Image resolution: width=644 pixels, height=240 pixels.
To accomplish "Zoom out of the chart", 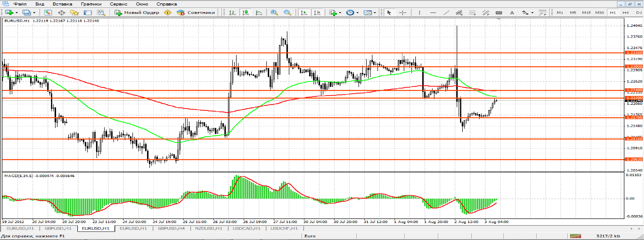I will [x=287, y=12].
